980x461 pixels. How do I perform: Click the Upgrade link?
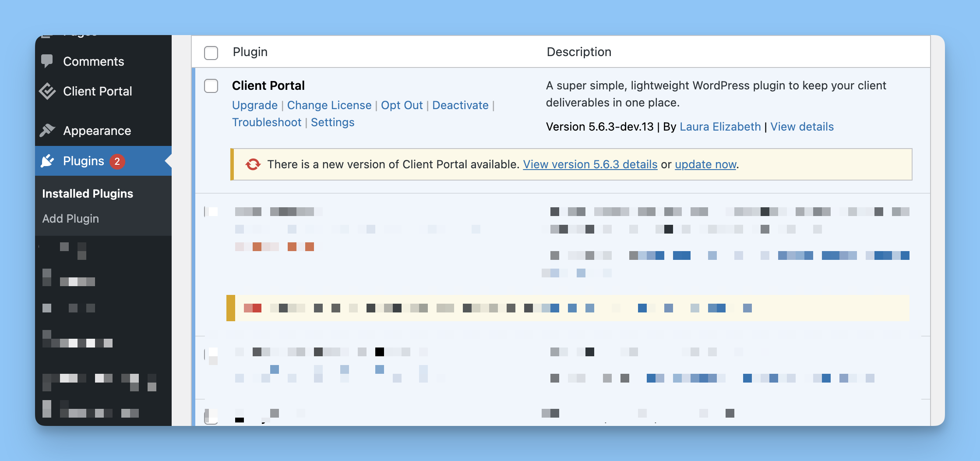(255, 105)
